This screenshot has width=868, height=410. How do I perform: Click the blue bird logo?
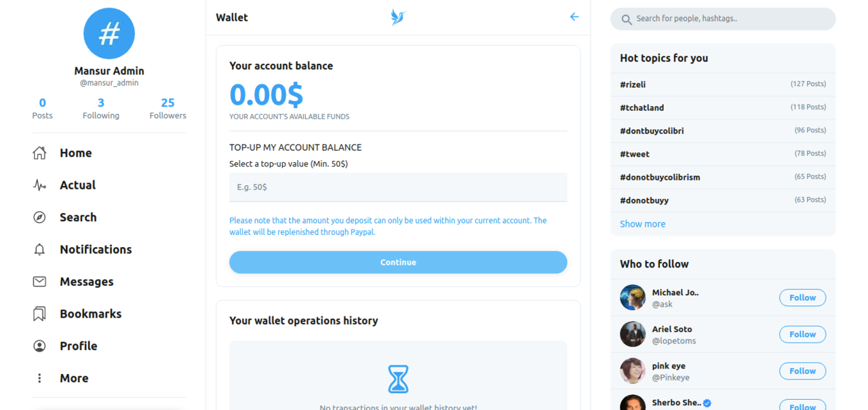click(397, 18)
